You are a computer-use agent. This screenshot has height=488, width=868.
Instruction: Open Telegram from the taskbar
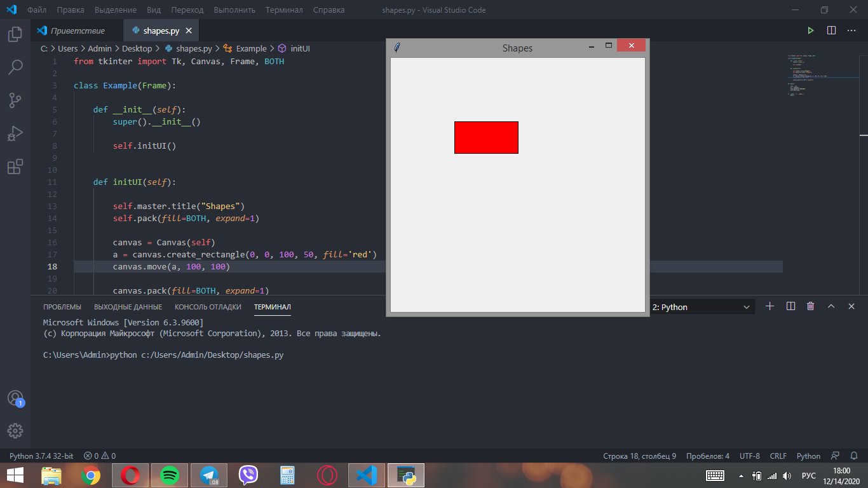pyautogui.click(x=208, y=475)
